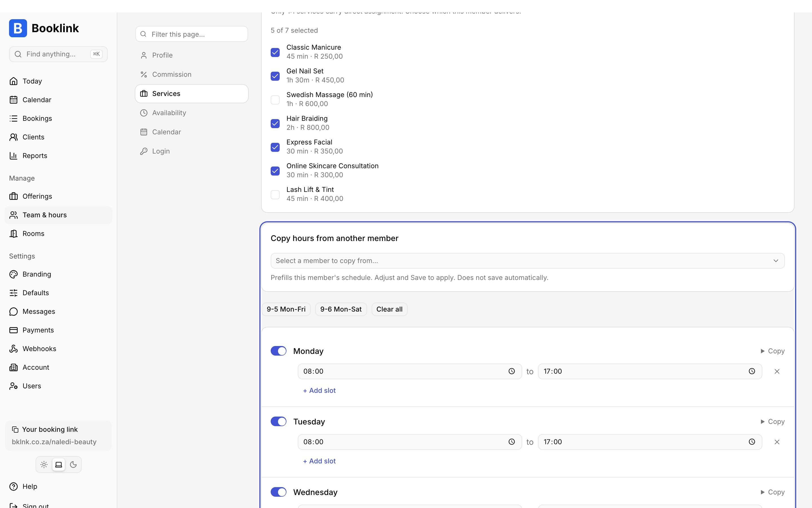Open Monday end time clock picker

752,371
